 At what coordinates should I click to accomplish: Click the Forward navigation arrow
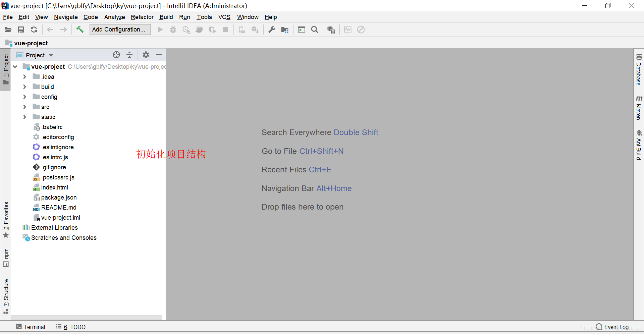click(x=63, y=30)
